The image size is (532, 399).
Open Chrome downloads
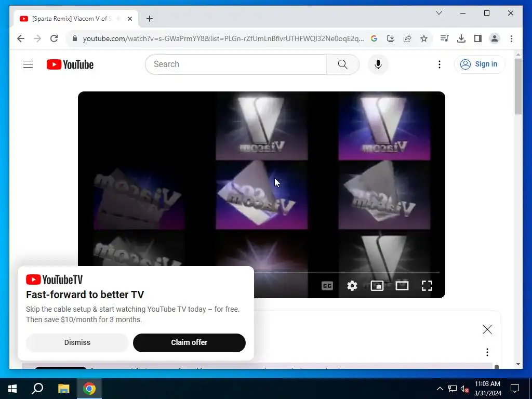click(x=461, y=38)
